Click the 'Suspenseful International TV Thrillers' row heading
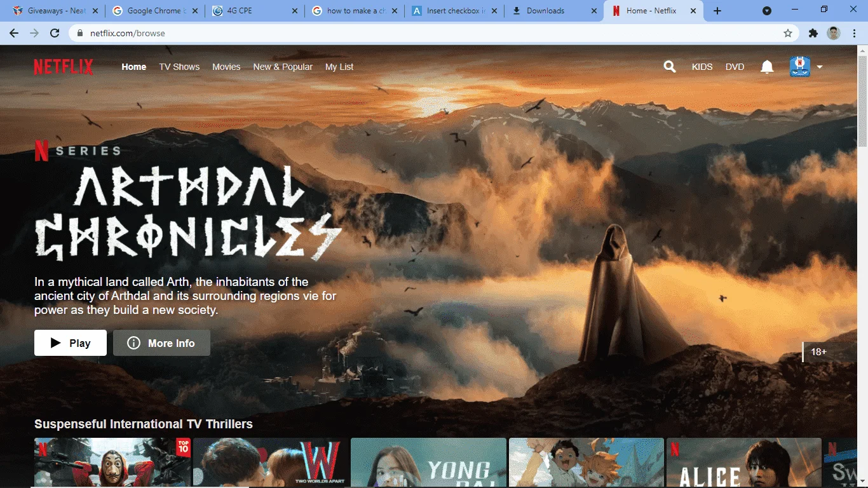868x488 pixels. (144, 424)
